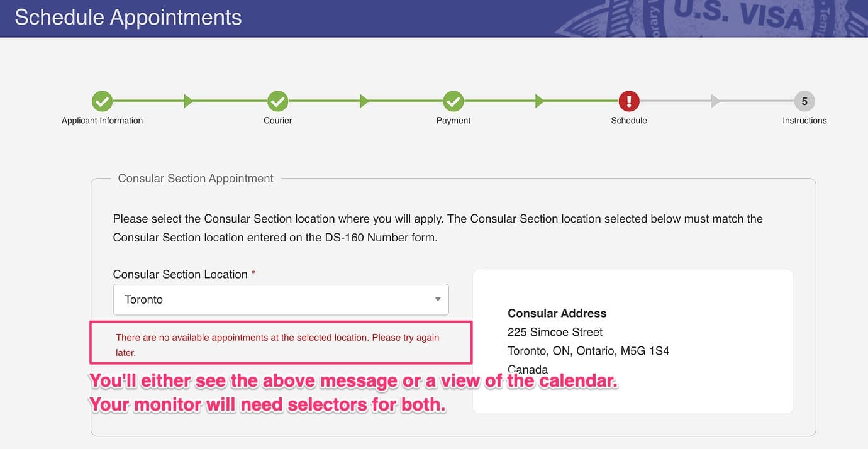Screen dimensions: 868x449
Task: Click the dropdown arrow on the Toronto selector
Action: tap(438, 299)
